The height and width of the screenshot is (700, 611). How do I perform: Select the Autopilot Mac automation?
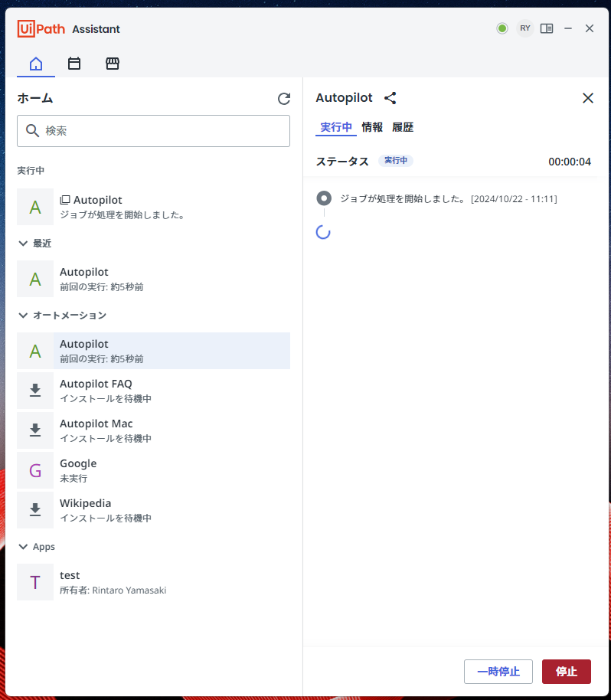click(154, 430)
